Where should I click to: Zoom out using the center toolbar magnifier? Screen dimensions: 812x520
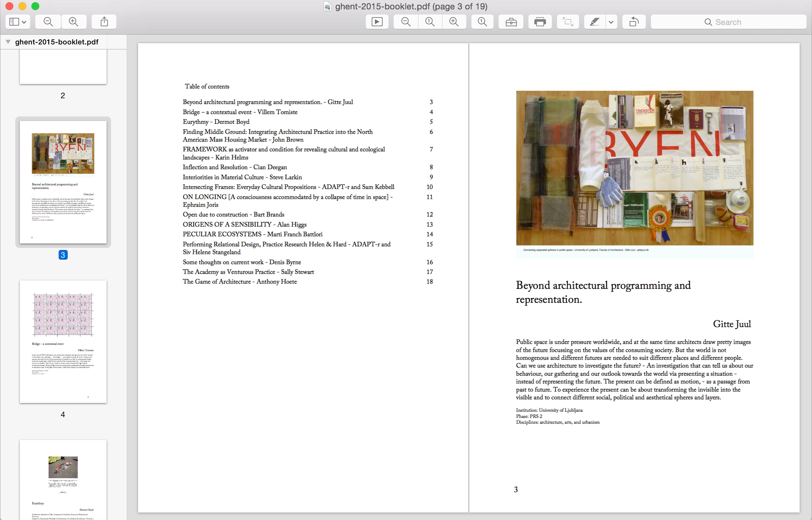coord(406,22)
